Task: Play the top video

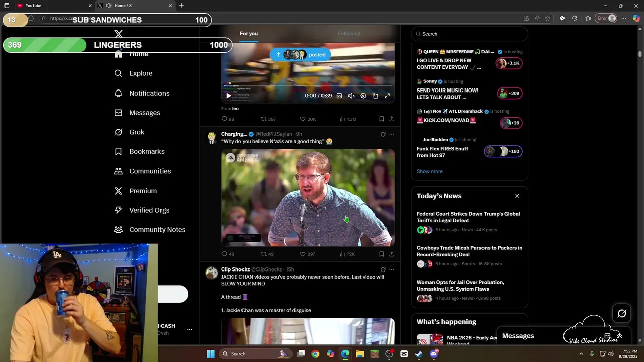Action: (x=229, y=96)
